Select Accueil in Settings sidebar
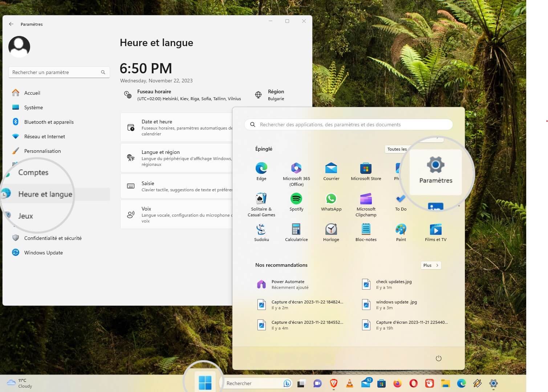Image resolution: width=548 pixels, height=392 pixels. [x=60, y=93]
